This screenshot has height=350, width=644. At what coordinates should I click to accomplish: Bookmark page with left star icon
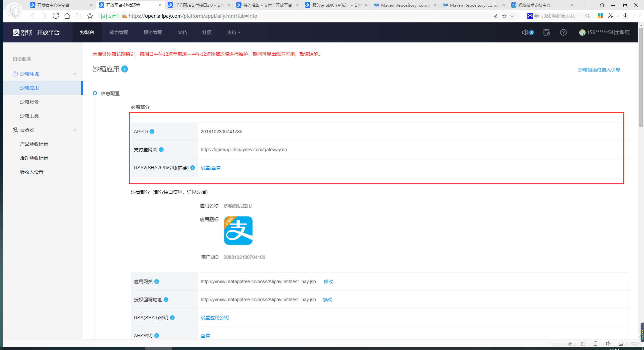coord(90,16)
